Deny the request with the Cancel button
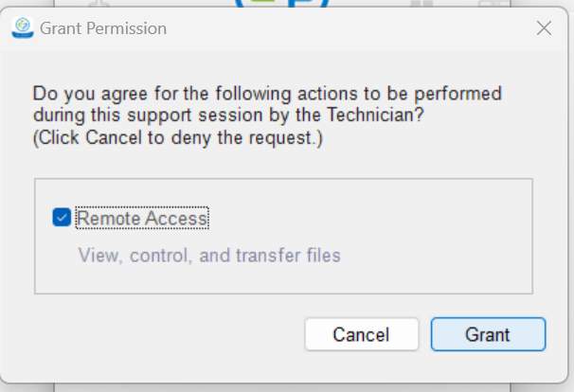This screenshot has width=574, height=392. 362,334
